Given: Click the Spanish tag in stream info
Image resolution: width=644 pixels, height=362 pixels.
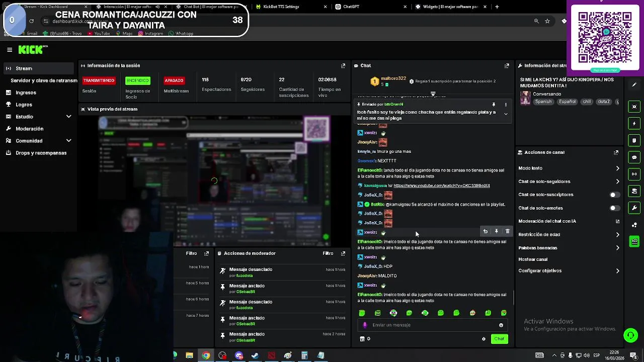Looking at the screenshot, I should 543,102.
